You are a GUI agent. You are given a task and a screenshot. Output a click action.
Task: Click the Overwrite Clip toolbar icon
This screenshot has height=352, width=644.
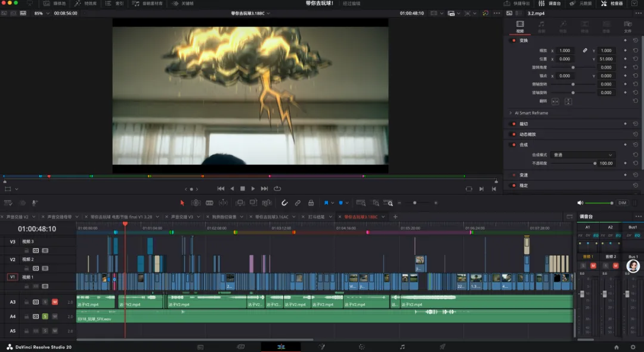tap(253, 203)
